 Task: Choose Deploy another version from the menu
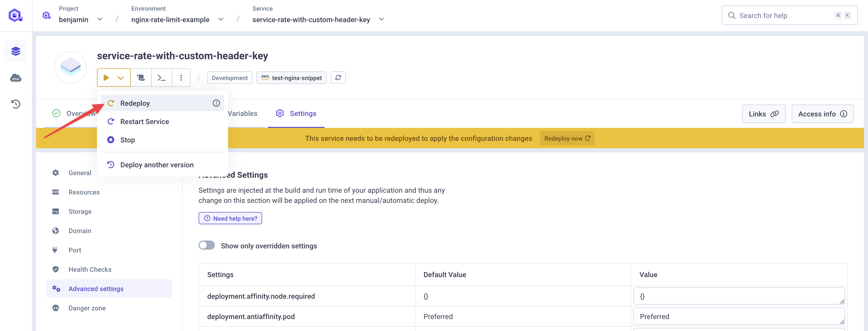pos(156,165)
